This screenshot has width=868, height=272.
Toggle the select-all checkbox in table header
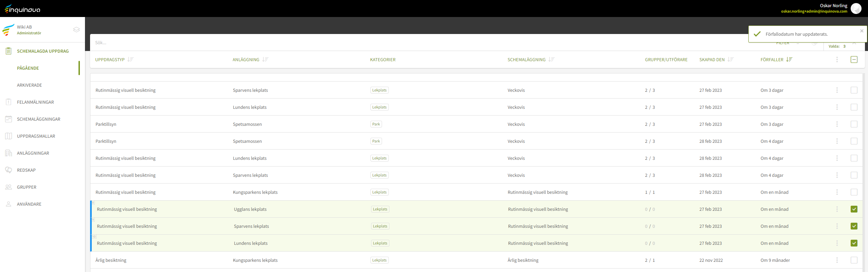pyautogui.click(x=854, y=60)
